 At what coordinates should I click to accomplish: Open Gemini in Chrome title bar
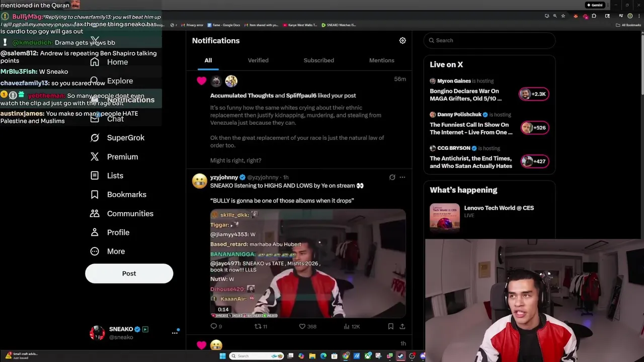(595, 5)
